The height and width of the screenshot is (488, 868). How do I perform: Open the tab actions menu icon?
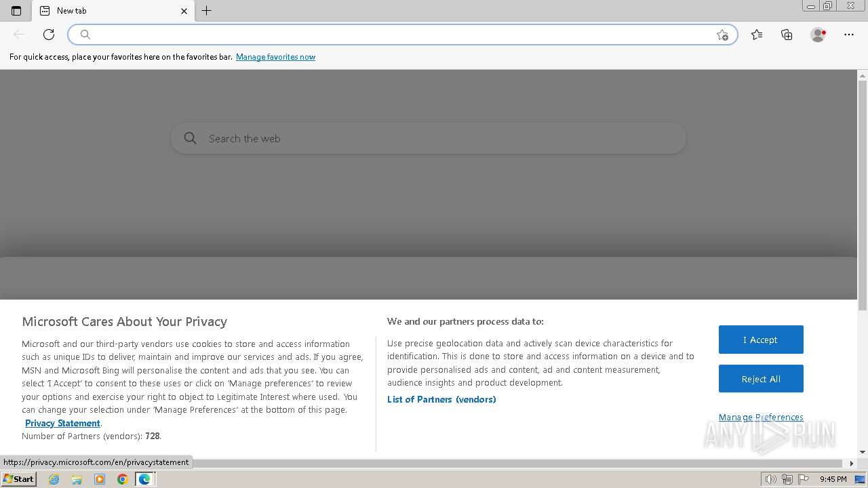(16, 11)
